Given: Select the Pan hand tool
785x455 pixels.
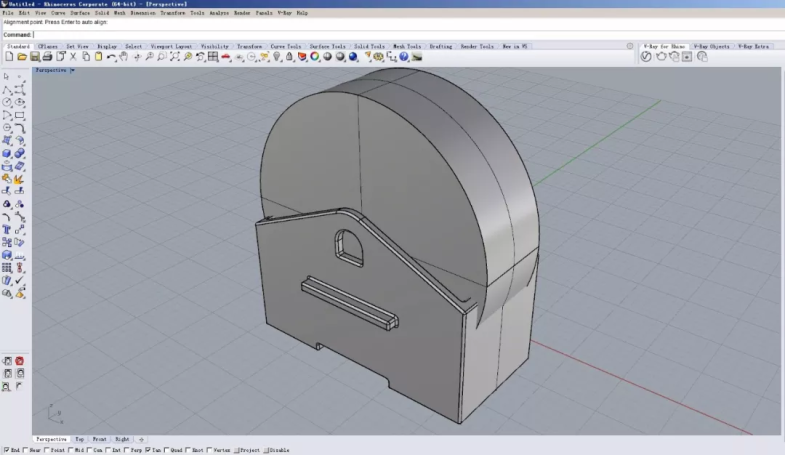Looking at the screenshot, I should (124, 57).
